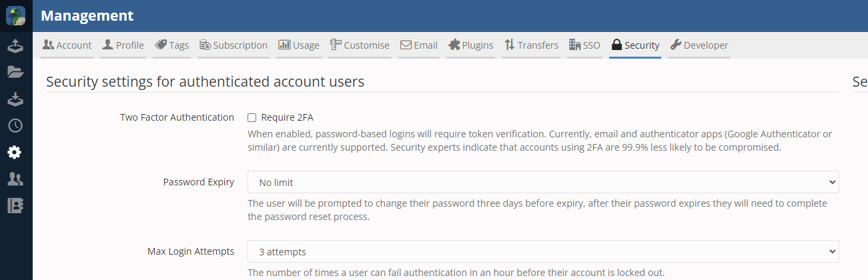
Task: Enable the Require 2FA checkbox
Action: click(x=252, y=118)
